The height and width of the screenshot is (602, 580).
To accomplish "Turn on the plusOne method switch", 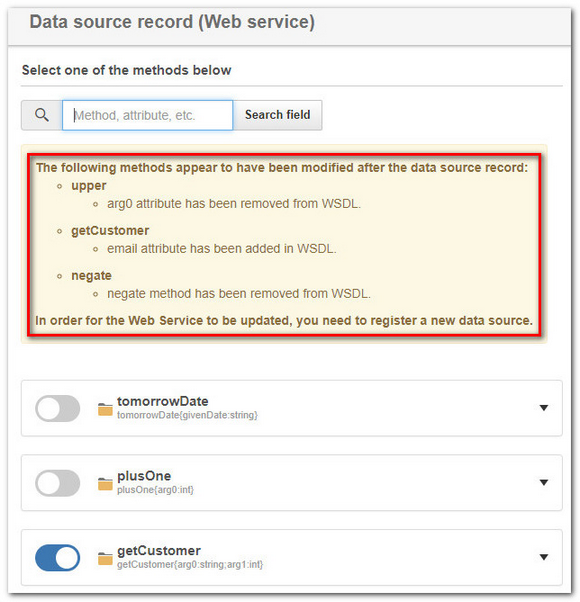I will tap(58, 483).
